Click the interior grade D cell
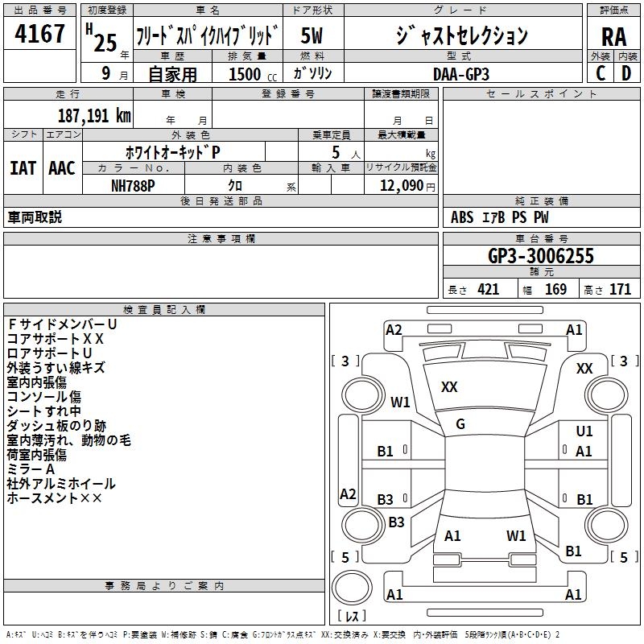This screenshot has width=644, height=644. click(625, 72)
